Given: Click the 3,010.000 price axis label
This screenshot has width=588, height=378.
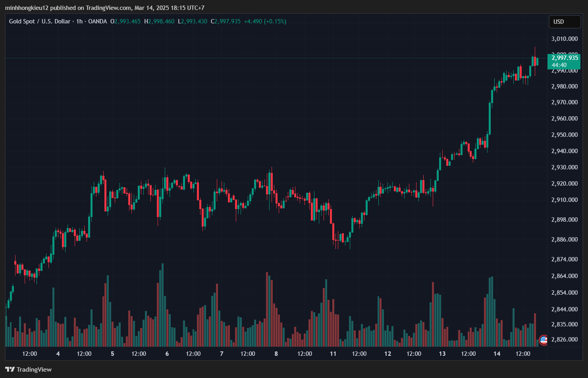Looking at the screenshot, I should pyautogui.click(x=564, y=38).
